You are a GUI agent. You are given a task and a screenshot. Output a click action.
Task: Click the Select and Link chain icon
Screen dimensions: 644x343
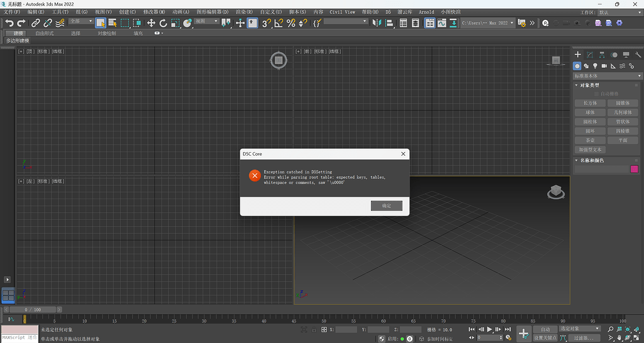(36, 23)
